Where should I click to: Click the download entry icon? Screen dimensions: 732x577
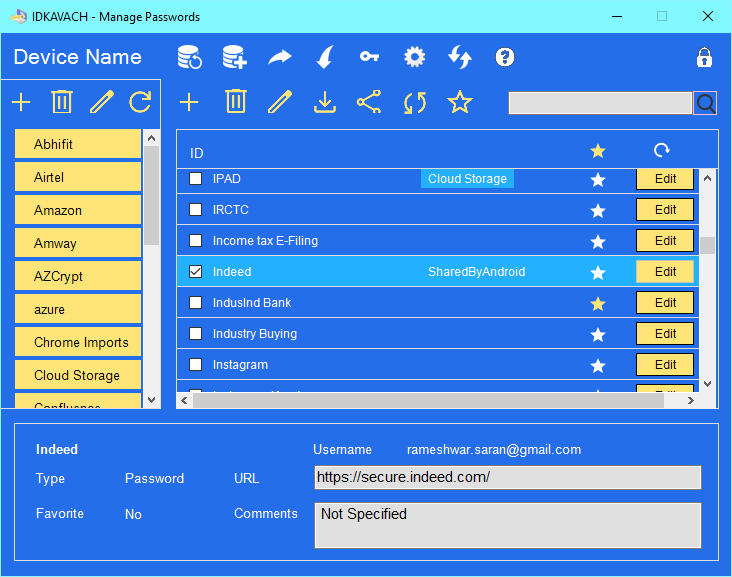(325, 102)
